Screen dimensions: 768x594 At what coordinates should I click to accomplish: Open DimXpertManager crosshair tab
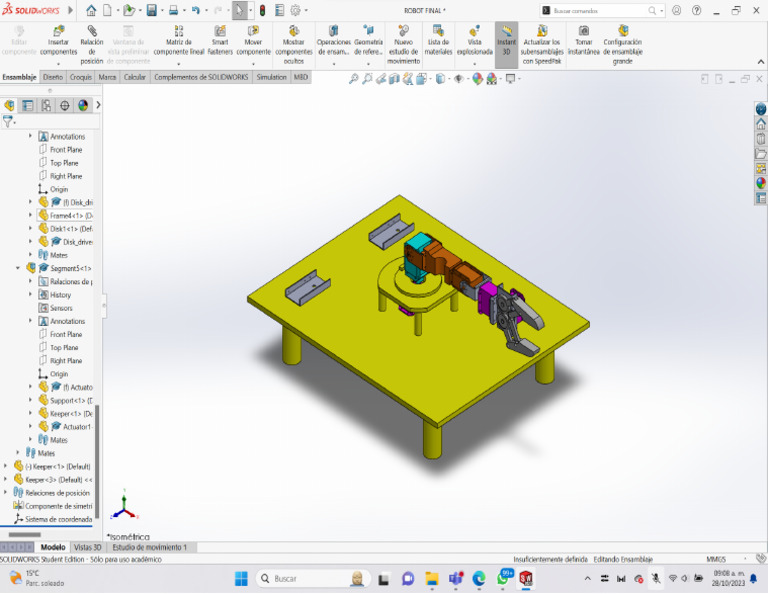65,105
